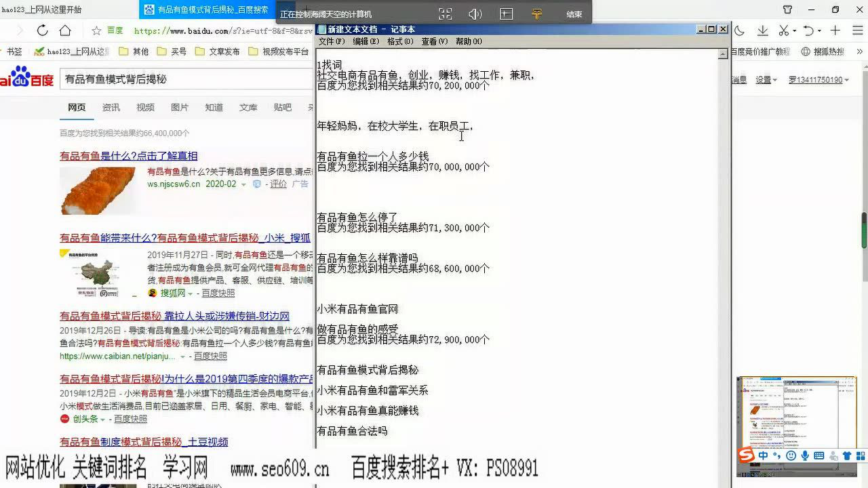Switch to the 资讯 tab on Baidu

point(111,107)
